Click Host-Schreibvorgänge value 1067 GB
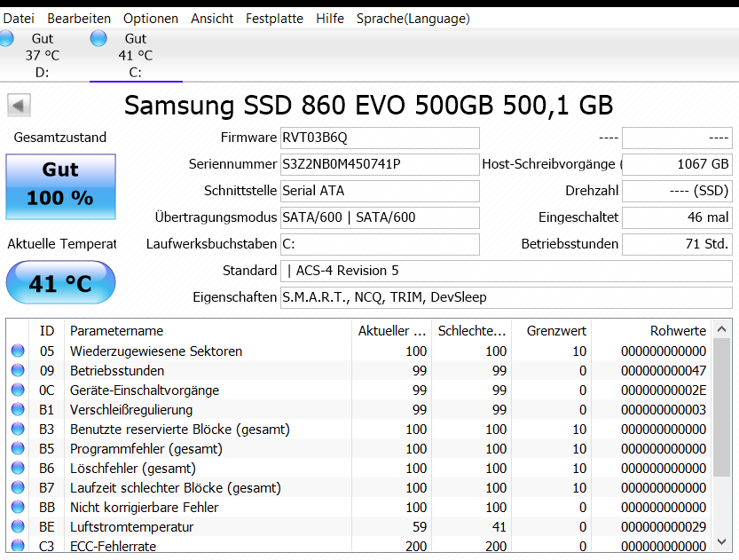Screen dimensions: 739x560 click(677, 164)
